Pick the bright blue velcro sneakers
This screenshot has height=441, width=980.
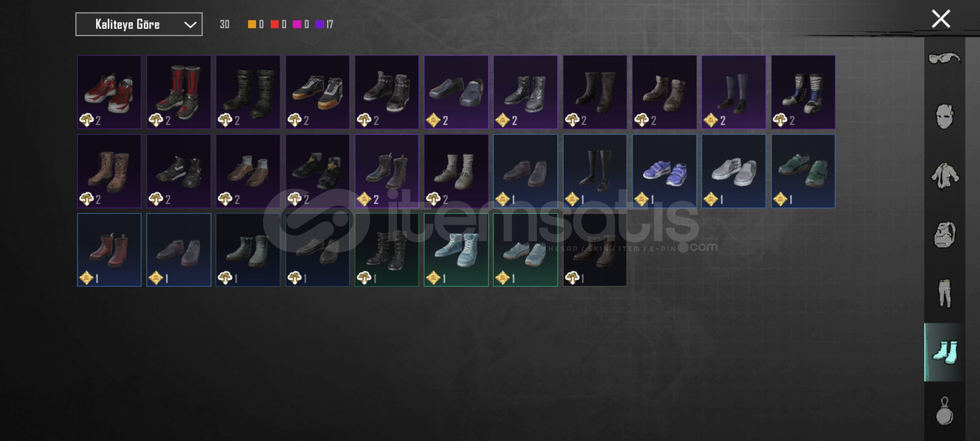664,171
